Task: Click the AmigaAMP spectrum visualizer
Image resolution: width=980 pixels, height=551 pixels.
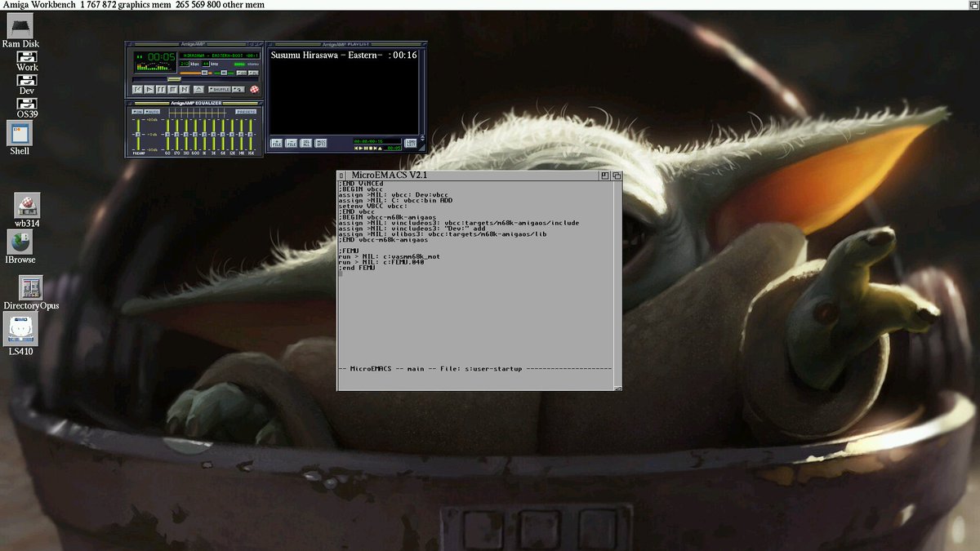Action: click(153, 66)
